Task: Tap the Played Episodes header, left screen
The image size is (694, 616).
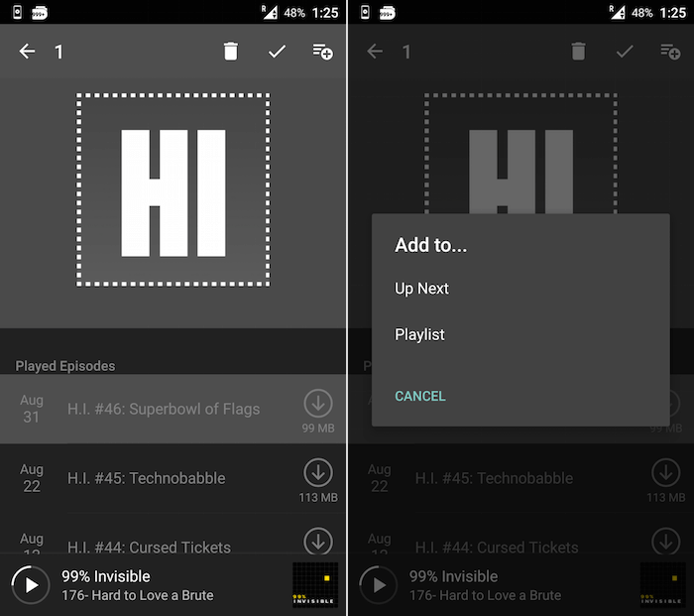Action: coord(65,366)
